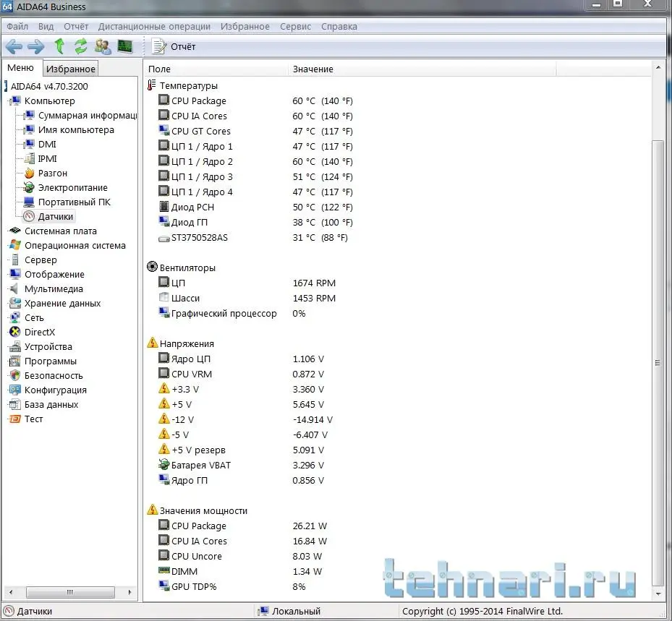Click the green up arrow toolbar icon
The width and height of the screenshot is (672, 621).
[x=59, y=46]
